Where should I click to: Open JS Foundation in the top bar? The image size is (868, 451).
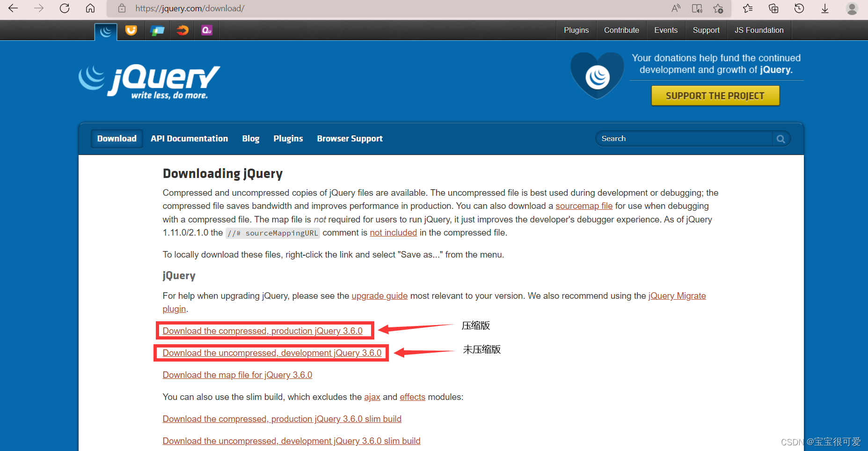click(759, 30)
